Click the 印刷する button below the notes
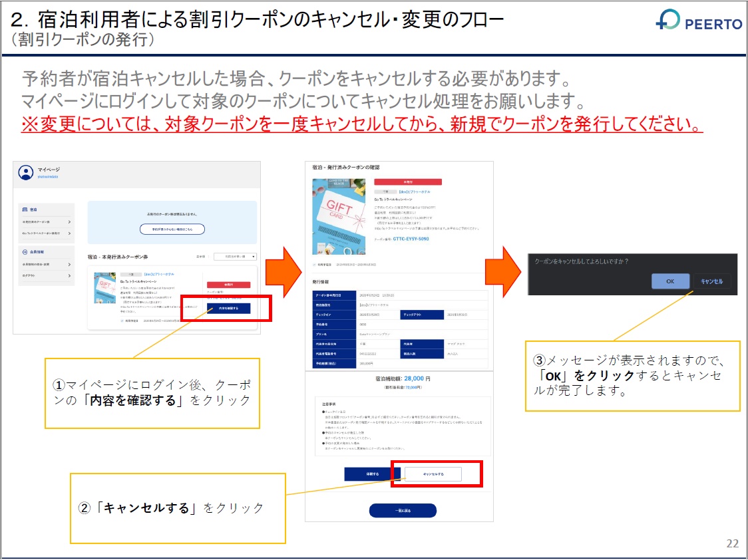 tap(373, 474)
